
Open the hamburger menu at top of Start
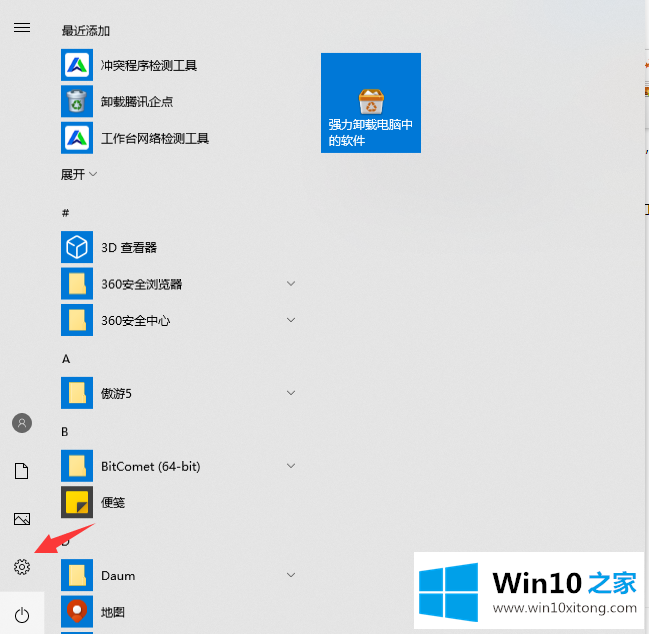pos(22,28)
